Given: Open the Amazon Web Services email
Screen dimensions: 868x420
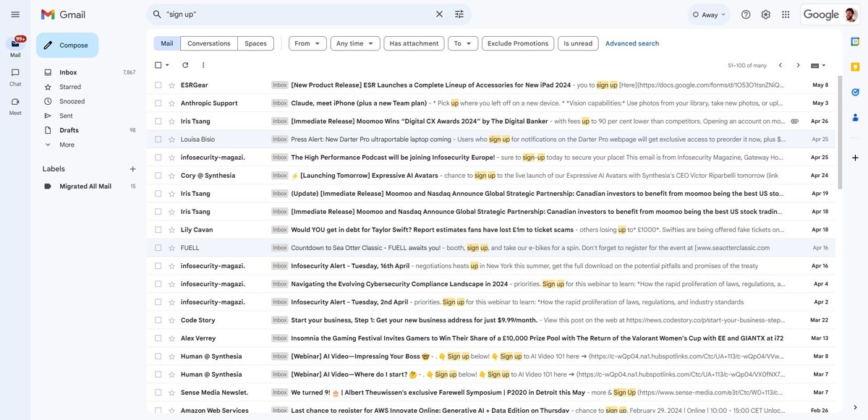Looking at the screenshot, I should (490, 411).
